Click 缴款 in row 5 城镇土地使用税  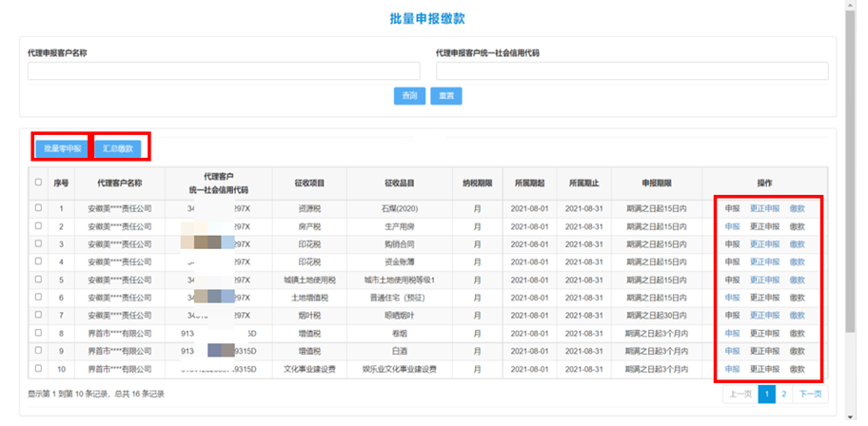798,280
